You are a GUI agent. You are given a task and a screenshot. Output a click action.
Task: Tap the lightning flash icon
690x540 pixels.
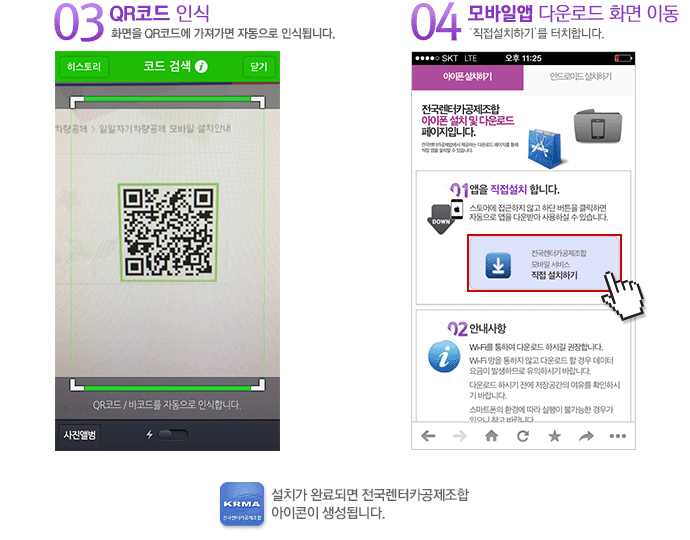[x=150, y=435]
